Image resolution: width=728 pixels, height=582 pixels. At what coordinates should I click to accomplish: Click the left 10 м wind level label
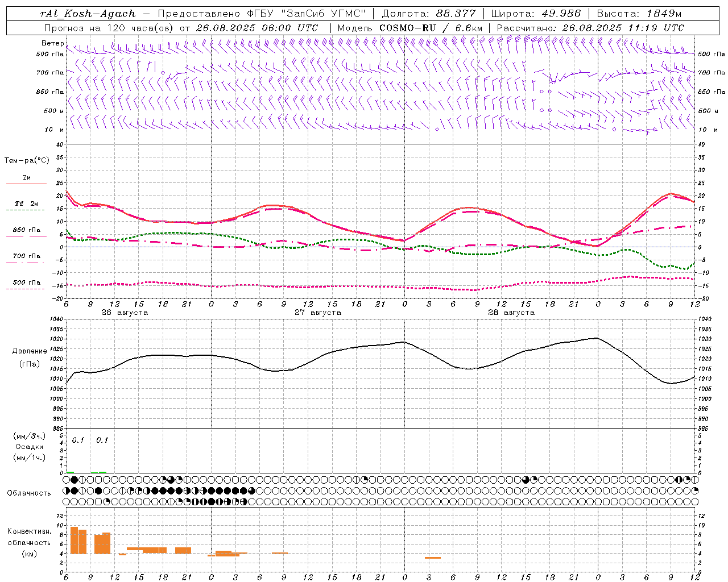click(55, 130)
